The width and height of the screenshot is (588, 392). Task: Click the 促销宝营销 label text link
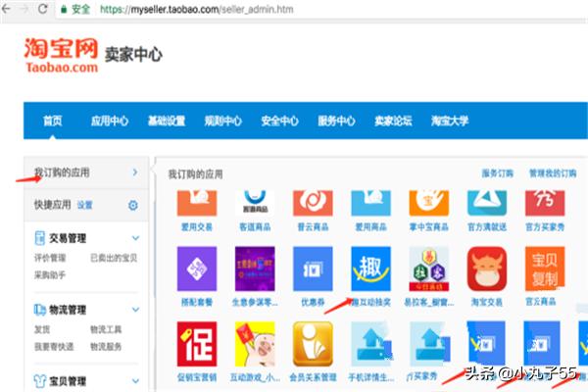coord(197,377)
